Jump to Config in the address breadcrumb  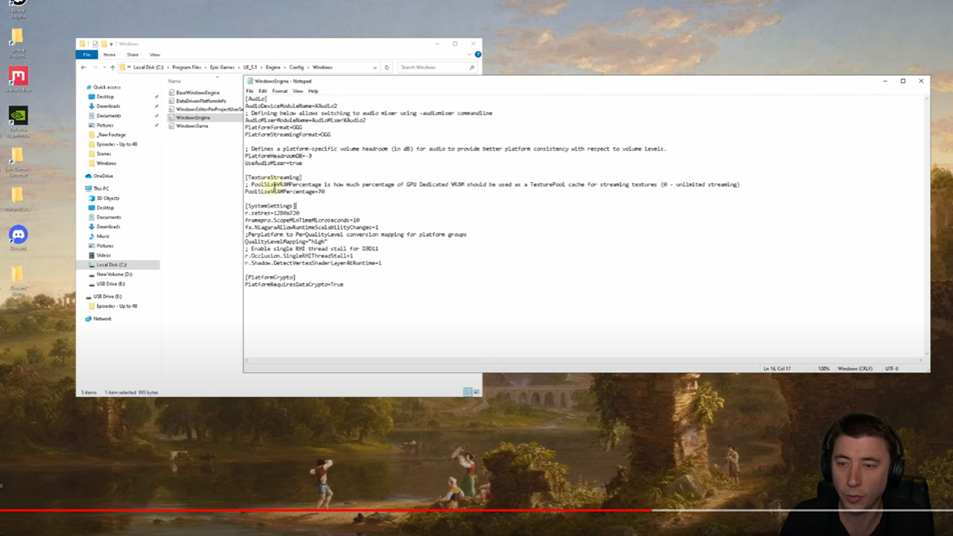click(x=297, y=67)
